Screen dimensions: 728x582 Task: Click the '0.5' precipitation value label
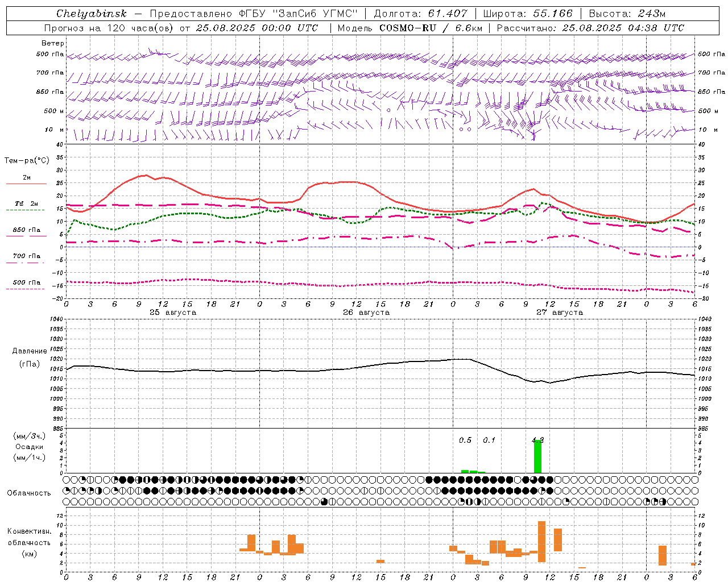(x=465, y=440)
